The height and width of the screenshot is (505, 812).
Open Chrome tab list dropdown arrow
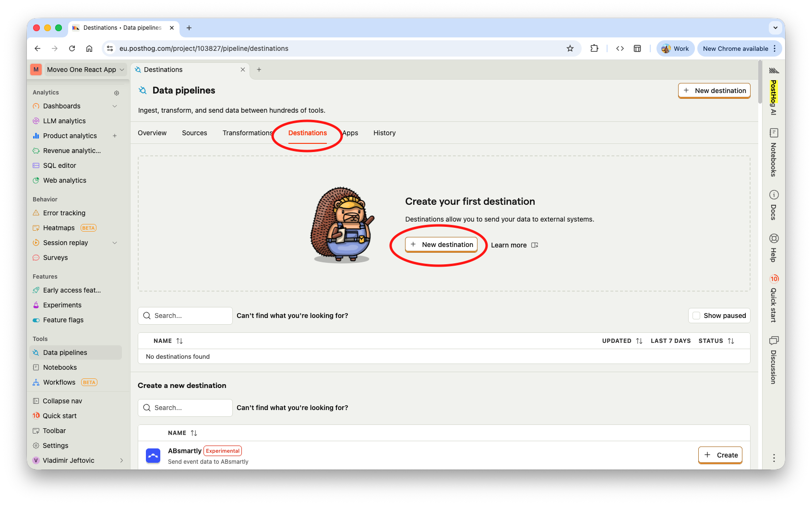coord(776,28)
